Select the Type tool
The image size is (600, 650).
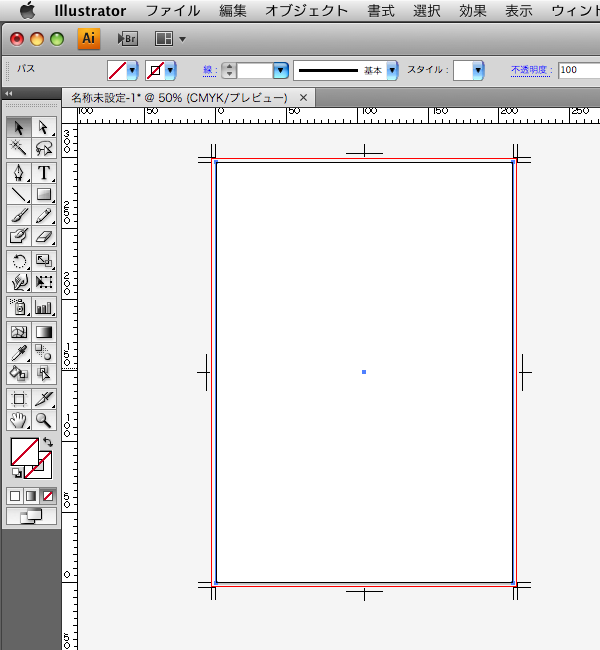tap(44, 172)
